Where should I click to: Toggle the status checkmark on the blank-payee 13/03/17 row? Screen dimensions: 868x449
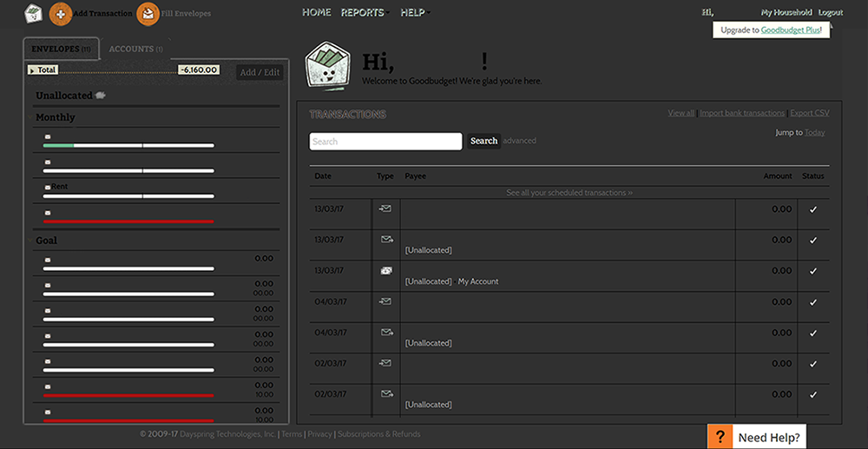click(x=812, y=209)
